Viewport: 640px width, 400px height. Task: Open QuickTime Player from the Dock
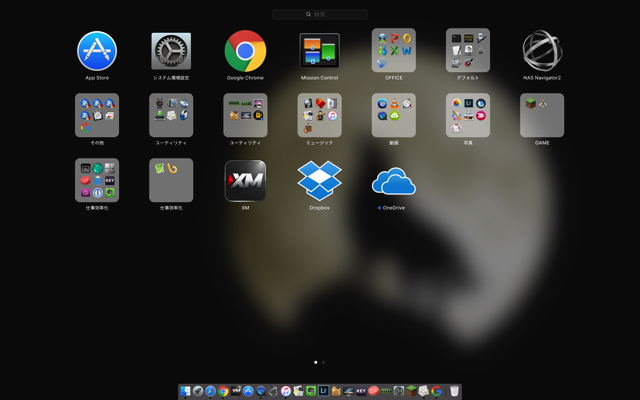point(261,391)
